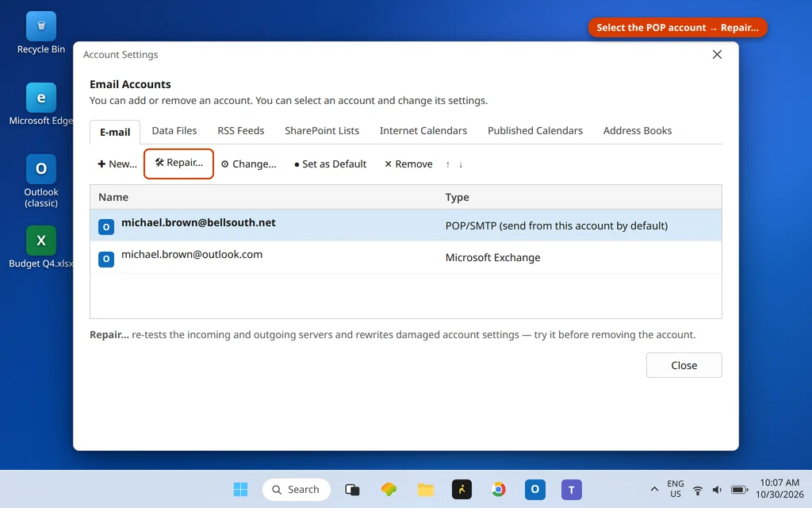Open Google Chrome from taskbar
This screenshot has height=508, width=812.
(498, 489)
